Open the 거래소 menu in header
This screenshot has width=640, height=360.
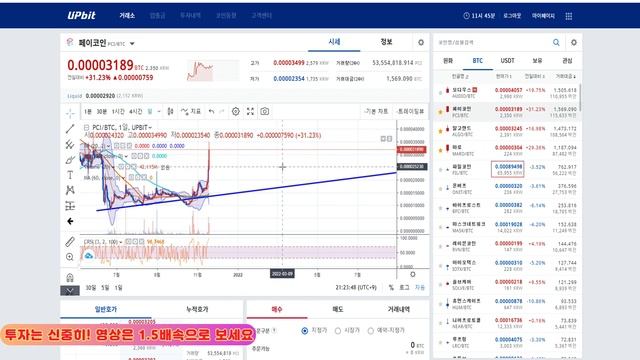[x=127, y=16]
